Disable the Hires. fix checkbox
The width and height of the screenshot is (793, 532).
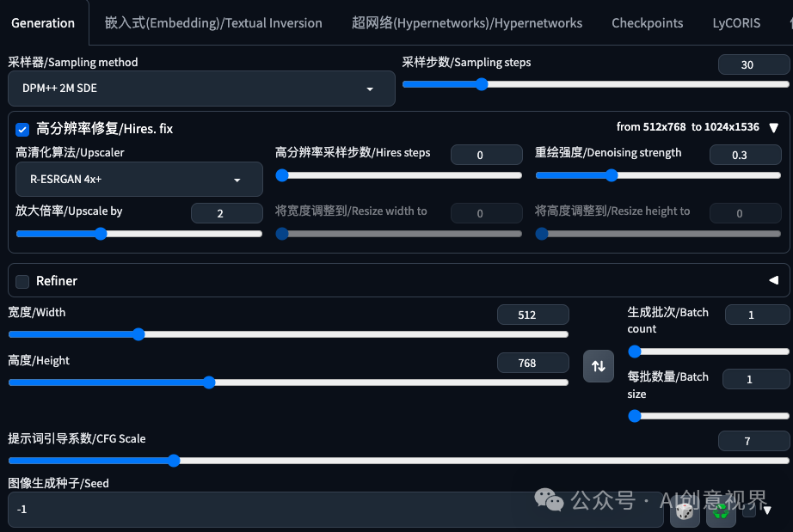coord(22,129)
